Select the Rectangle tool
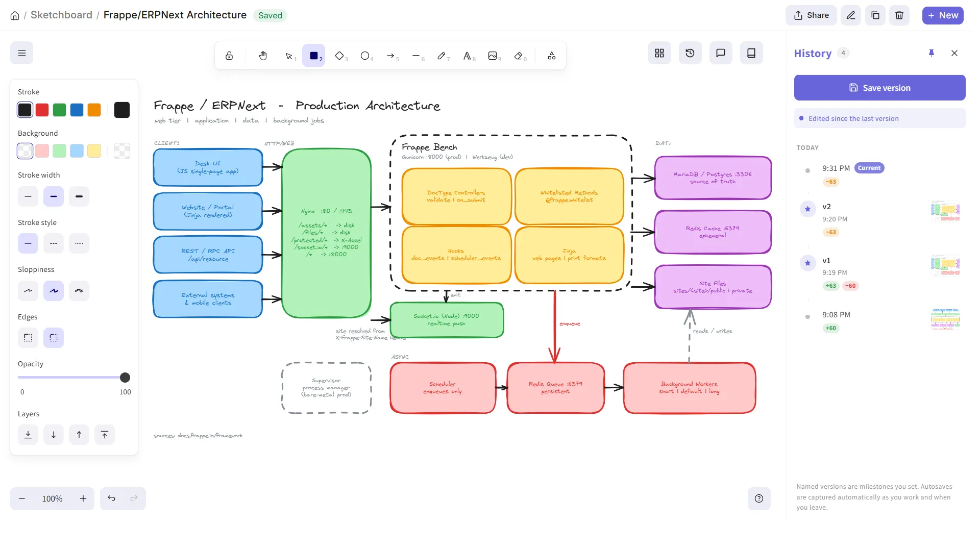This screenshot has width=980, height=551. click(x=314, y=56)
